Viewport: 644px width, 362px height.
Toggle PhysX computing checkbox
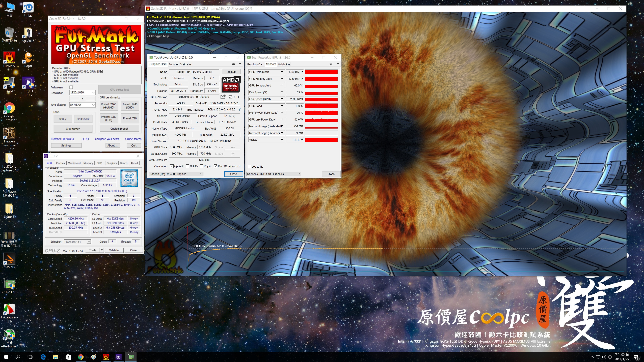tap(201, 166)
